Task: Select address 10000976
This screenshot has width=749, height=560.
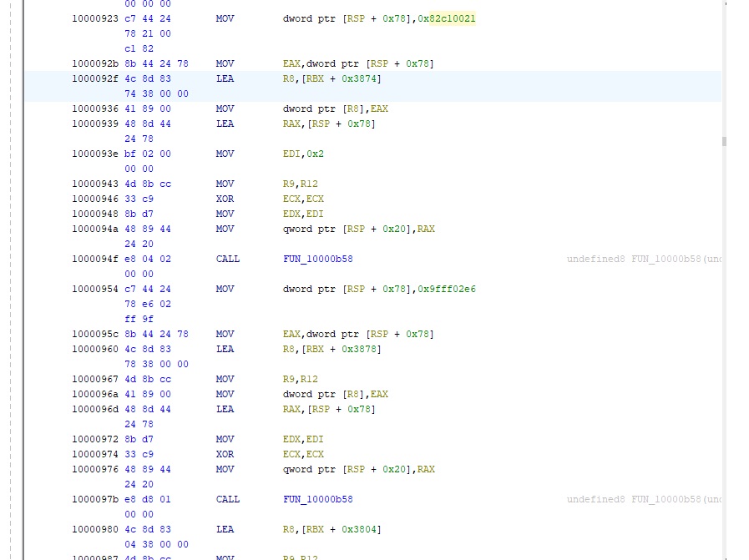Action: pyautogui.click(x=94, y=469)
